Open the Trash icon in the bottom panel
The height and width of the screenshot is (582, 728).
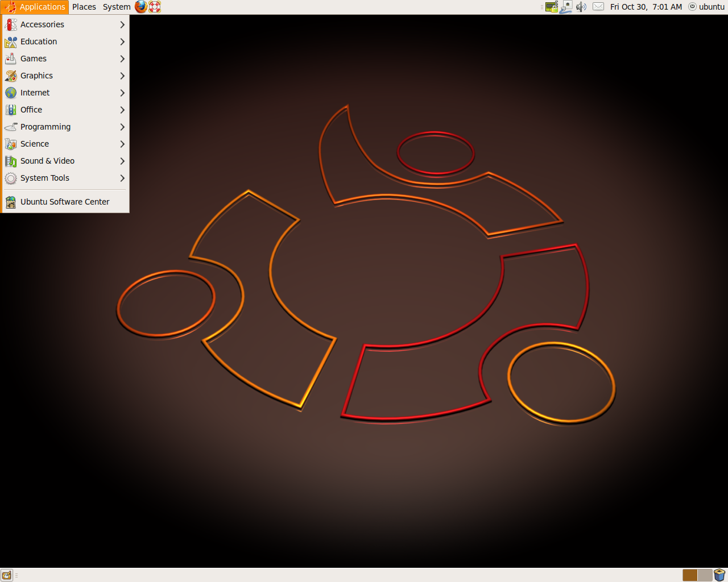point(719,575)
